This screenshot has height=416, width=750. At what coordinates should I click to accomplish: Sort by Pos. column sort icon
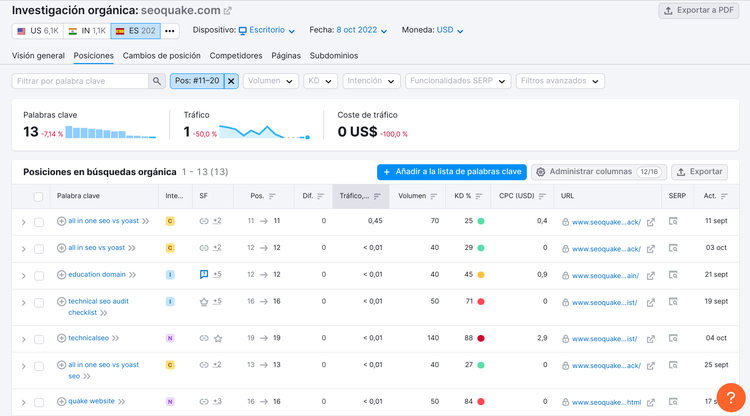(x=272, y=197)
